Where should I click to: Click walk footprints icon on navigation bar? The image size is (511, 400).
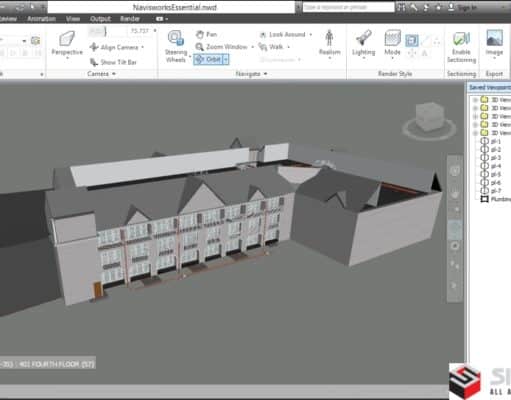[455, 265]
